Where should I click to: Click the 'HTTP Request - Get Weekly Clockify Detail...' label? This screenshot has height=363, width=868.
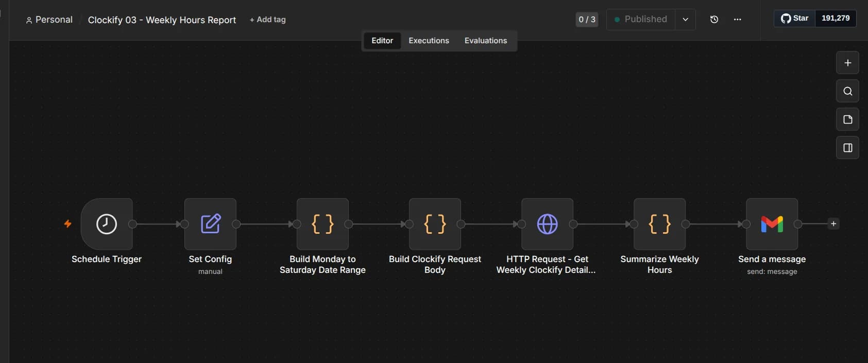(546, 265)
